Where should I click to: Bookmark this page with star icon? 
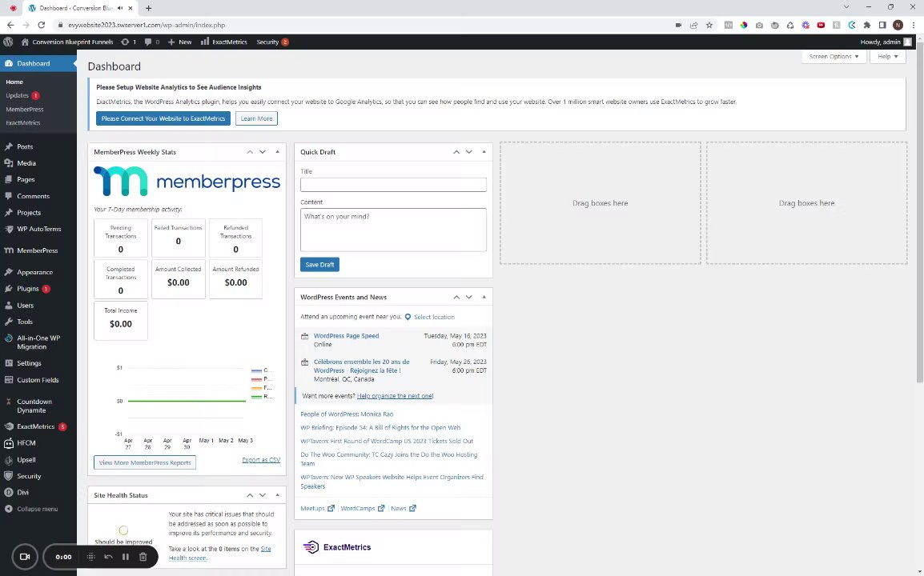click(x=709, y=25)
